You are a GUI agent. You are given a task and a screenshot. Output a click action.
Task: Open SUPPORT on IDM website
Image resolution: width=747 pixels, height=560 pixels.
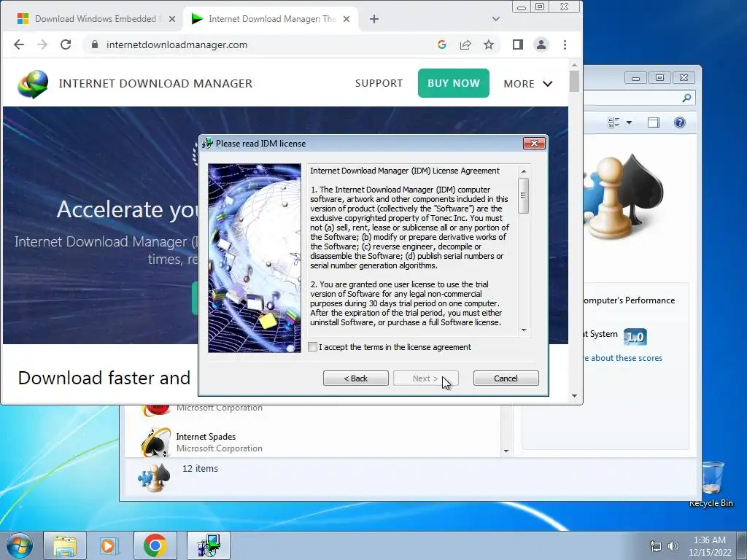(379, 83)
